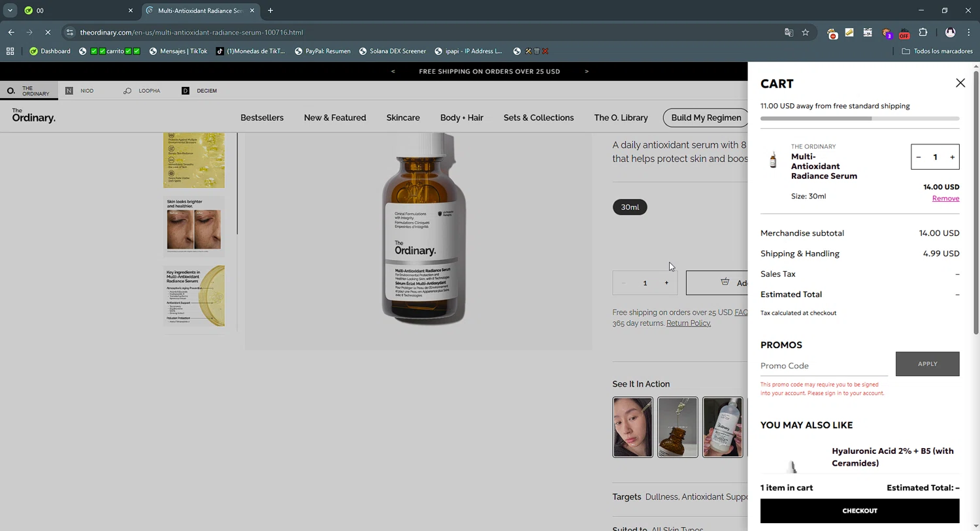980x531 pixels.
Task: Increase product page quantity with plus
Action: (x=666, y=283)
